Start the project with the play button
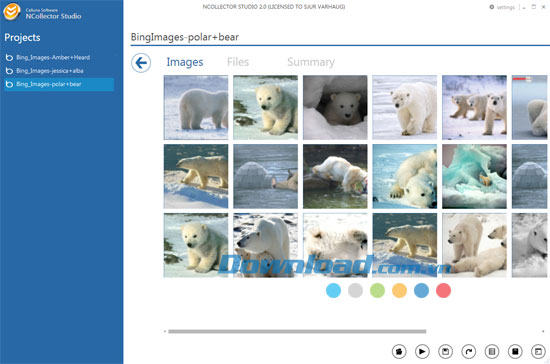The image size is (550, 364). point(422,351)
